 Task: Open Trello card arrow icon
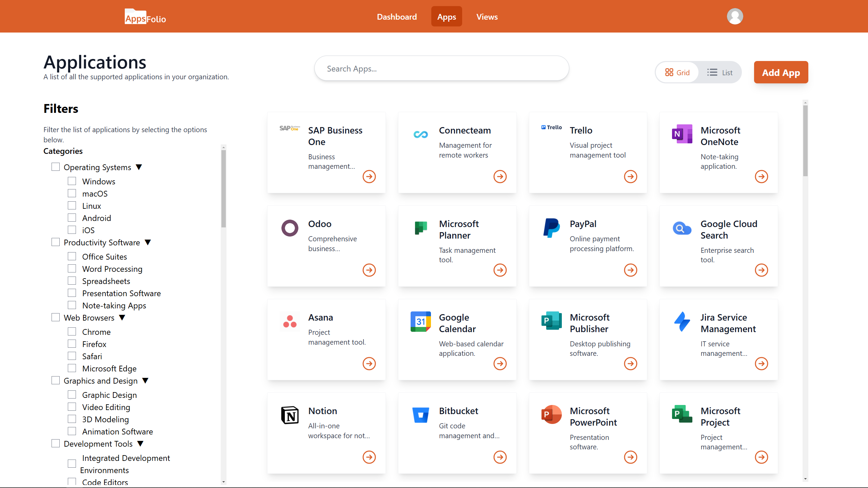click(x=630, y=177)
